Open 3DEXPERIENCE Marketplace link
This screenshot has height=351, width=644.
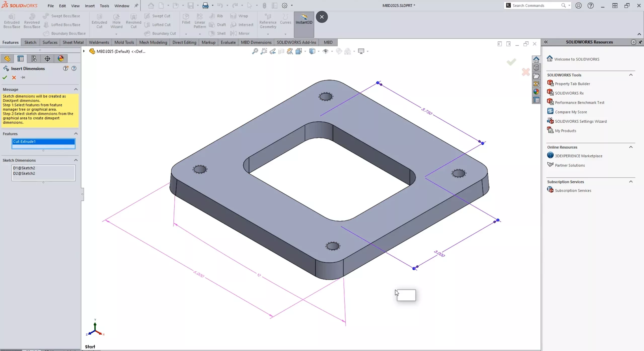[579, 156]
